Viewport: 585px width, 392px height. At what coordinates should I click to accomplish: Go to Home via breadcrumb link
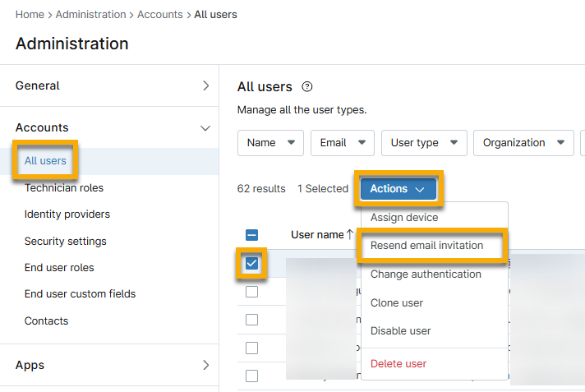30,15
